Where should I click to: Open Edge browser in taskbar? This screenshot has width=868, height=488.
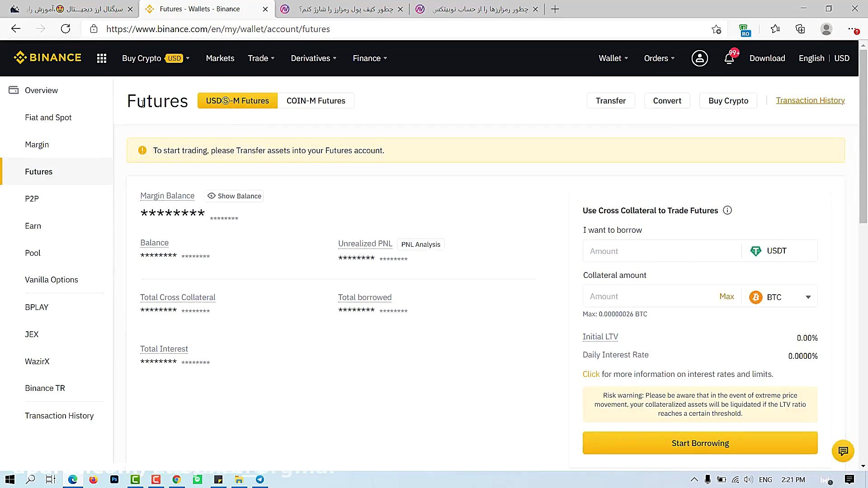(73, 479)
